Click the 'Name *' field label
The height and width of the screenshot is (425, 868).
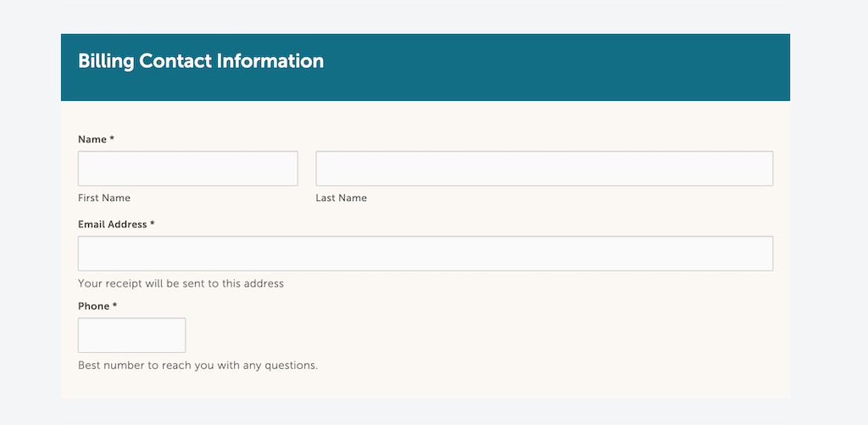point(97,140)
